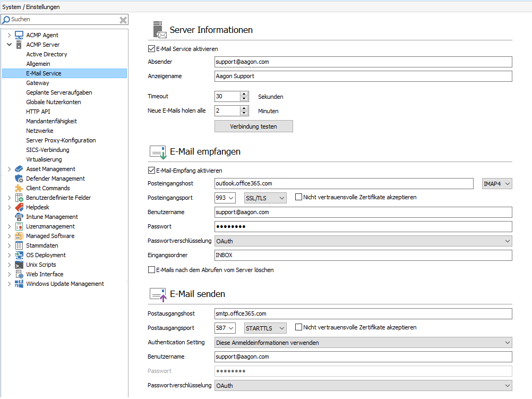Open the IMAP4 protocol dropdown
Image resolution: width=532 pixels, height=399 pixels.
(x=497, y=183)
